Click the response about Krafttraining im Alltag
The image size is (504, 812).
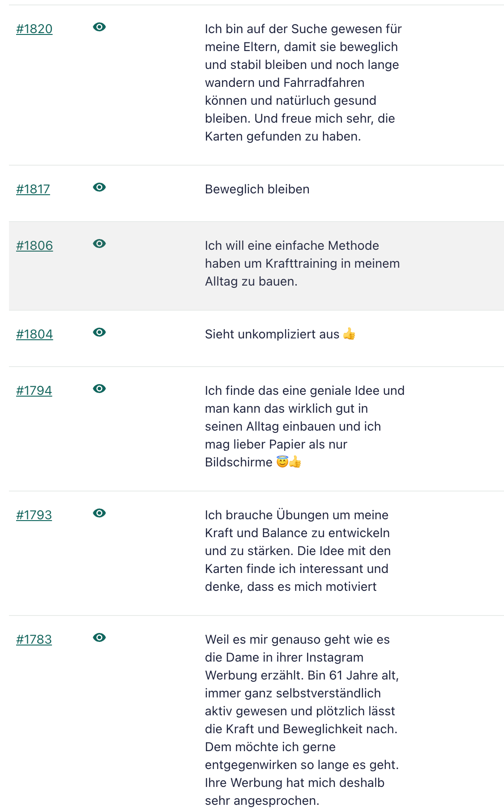click(x=302, y=264)
